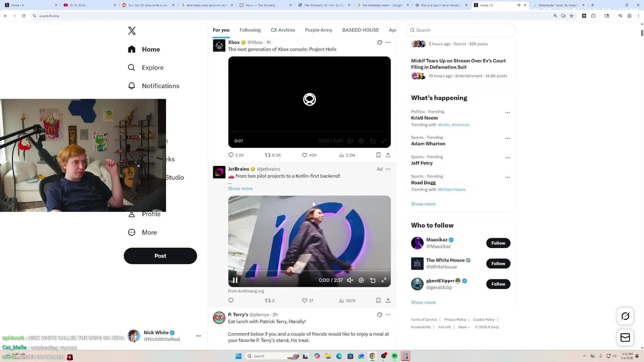This screenshot has height=362, width=644.
Task: Follow The White House account
Action: click(498, 263)
